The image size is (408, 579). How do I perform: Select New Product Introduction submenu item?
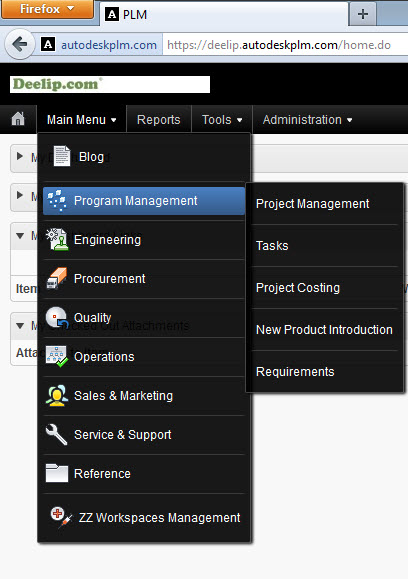(324, 330)
